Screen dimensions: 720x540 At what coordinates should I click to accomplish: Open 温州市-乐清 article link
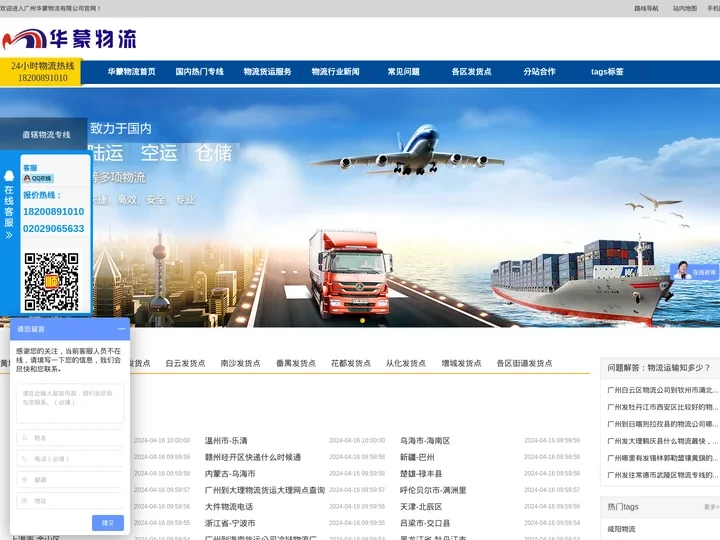[226, 441]
